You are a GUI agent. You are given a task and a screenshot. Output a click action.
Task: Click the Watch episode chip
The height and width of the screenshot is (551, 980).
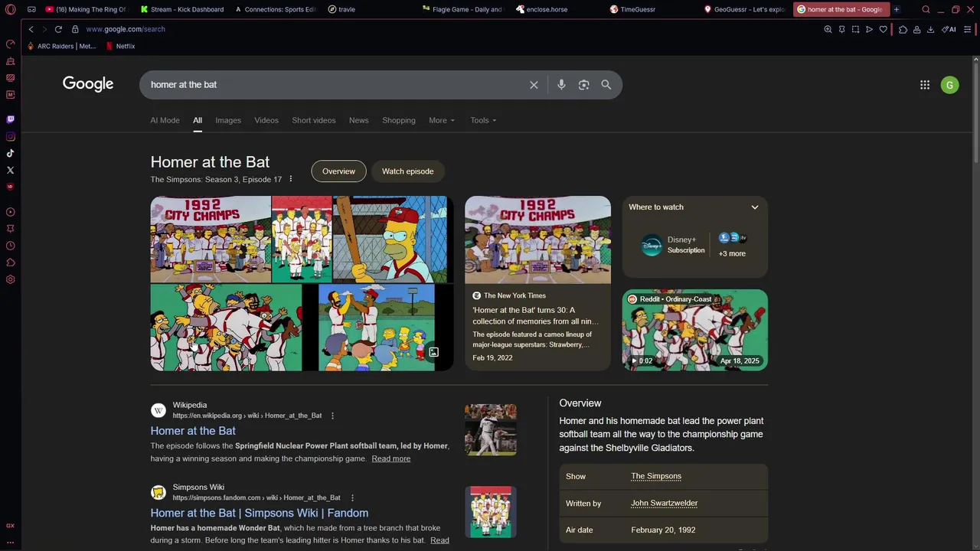[408, 171]
